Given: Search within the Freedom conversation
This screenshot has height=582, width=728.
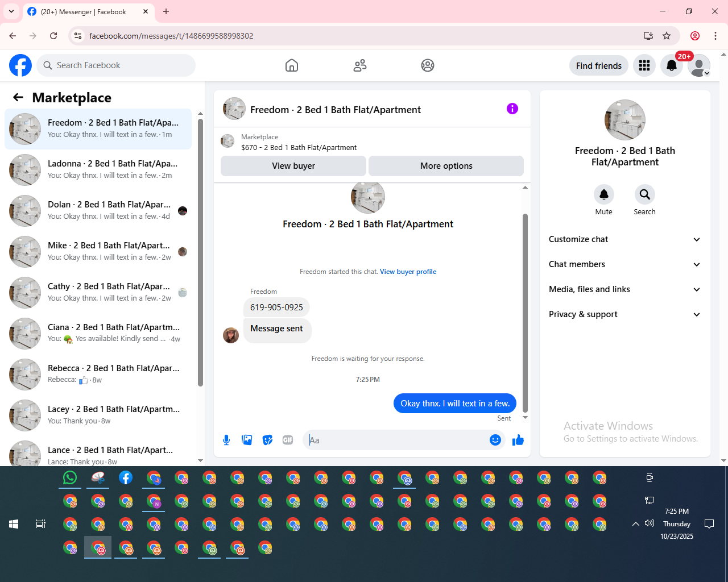Looking at the screenshot, I should [x=645, y=194].
